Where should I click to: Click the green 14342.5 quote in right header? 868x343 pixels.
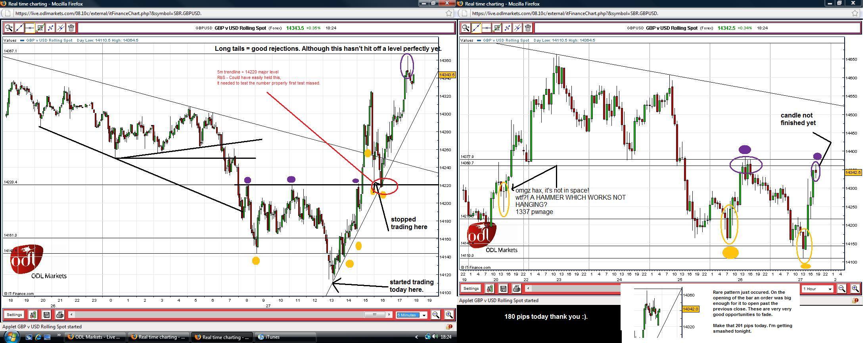point(726,28)
